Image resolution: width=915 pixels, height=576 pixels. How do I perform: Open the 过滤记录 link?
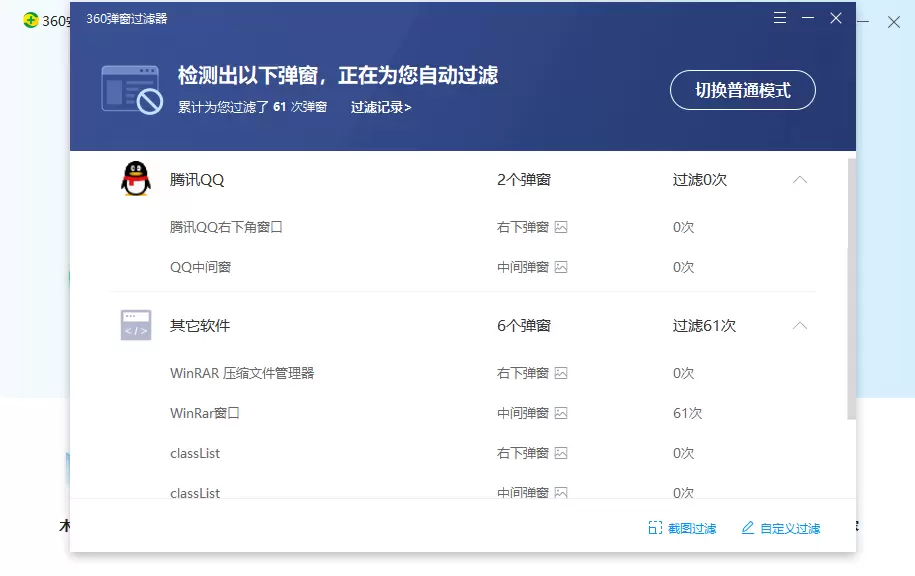coord(380,107)
